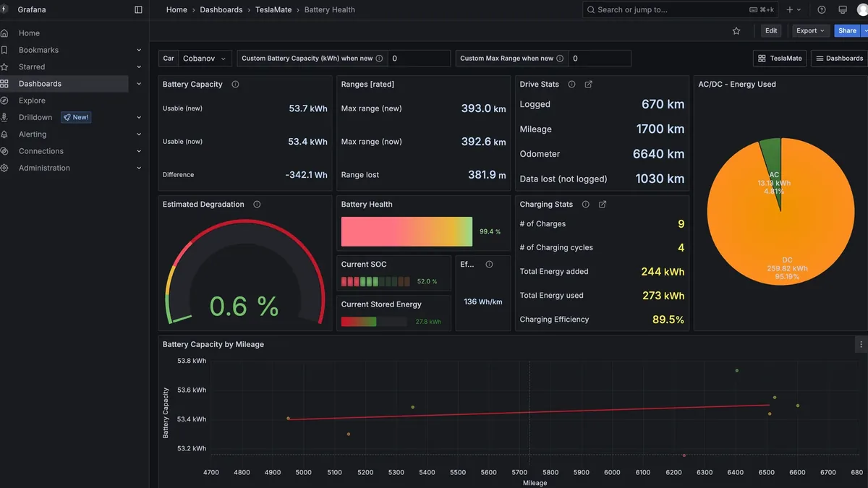Image resolution: width=868 pixels, height=488 pixels.
Task: Click TeslaMate in the breadcrumb
Action: [273, 10]
